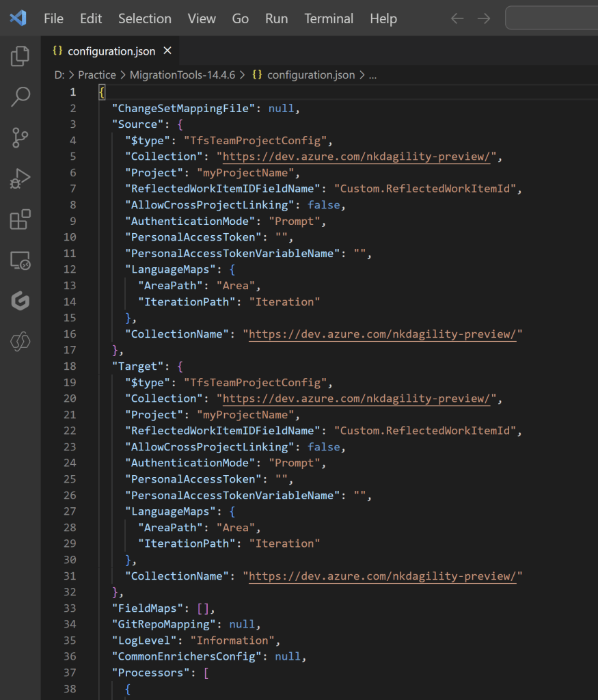Open Source Control view
Screen dimensions: 598x700
(20, 137)
